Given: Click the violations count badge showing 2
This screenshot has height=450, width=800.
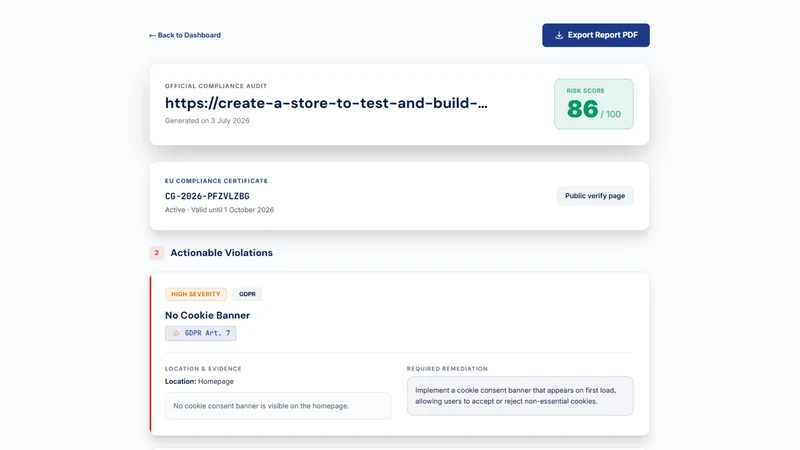Looking at the screenshot, I should [x=157, y=253].
